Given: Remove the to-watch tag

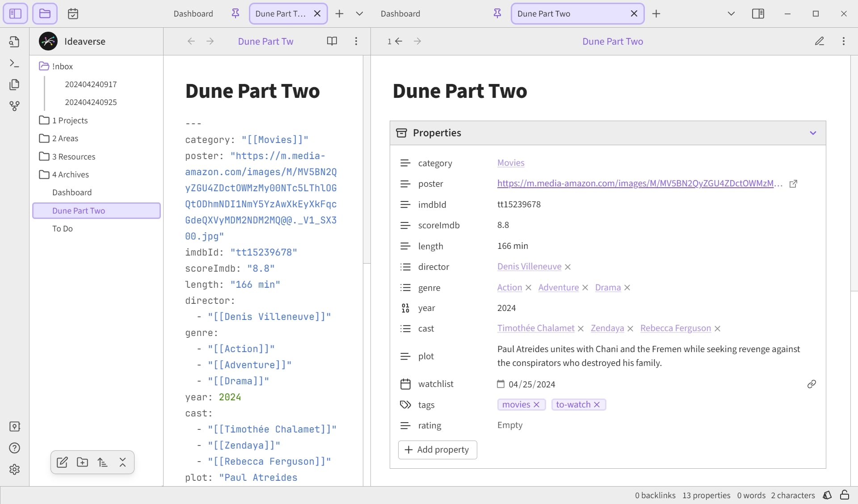Looking at the screenshot, I should [x=597, y=404].
